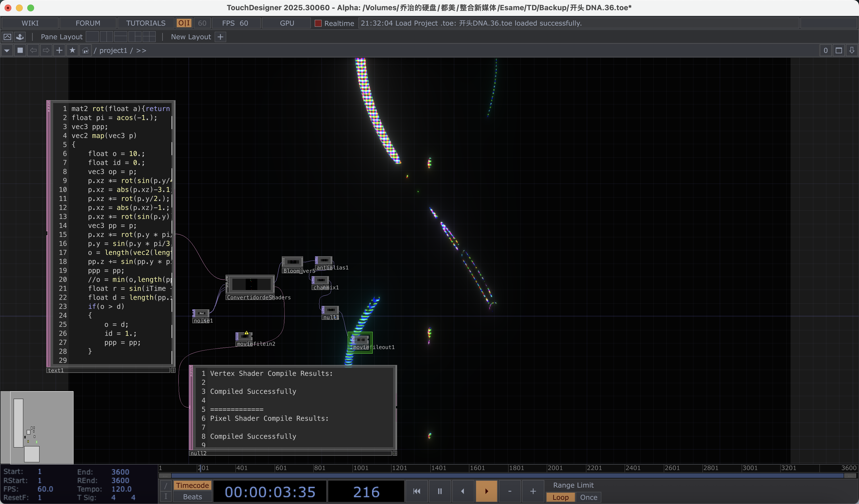Open the TUTORIALS link
The image size is (859, 504).
coord(146,23)
